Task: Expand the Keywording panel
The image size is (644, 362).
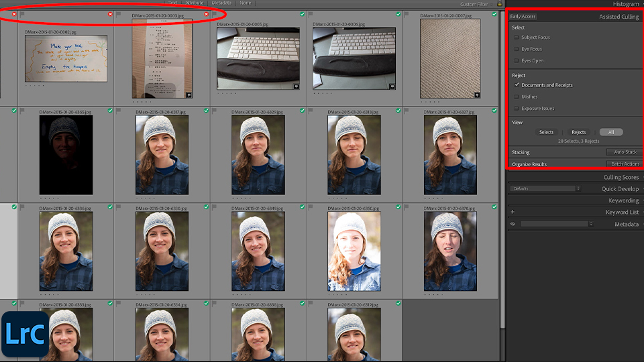Action: (x=623, y=200)
